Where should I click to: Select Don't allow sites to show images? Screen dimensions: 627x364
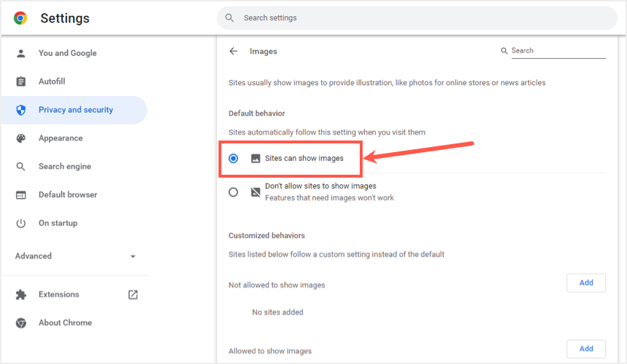[x=233, y=192]
